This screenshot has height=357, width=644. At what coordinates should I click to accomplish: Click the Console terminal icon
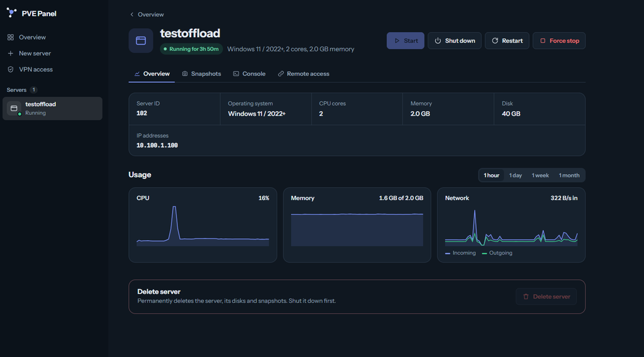[236, 74]
